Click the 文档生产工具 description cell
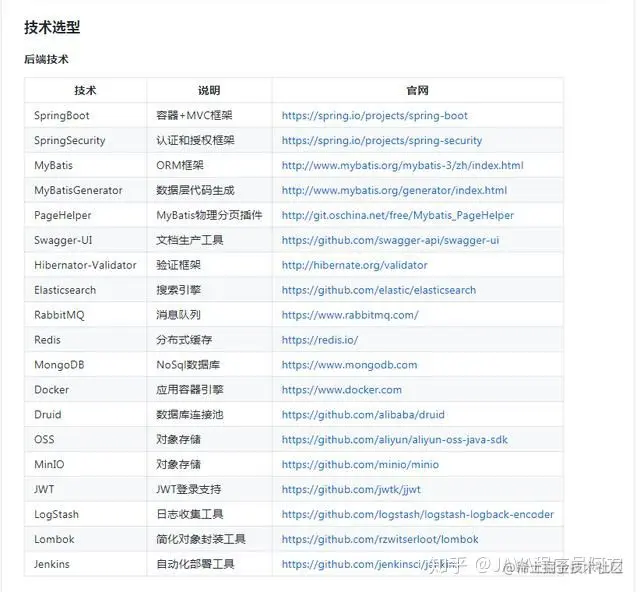This screenshot has height=592, width=640. pos(209,240)
